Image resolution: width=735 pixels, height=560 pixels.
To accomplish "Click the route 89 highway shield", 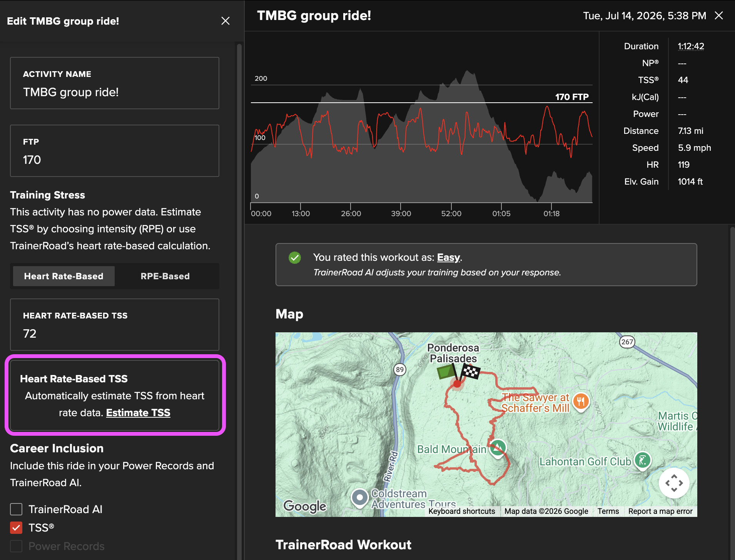I will pyautogui.click(x=400, y=370).
